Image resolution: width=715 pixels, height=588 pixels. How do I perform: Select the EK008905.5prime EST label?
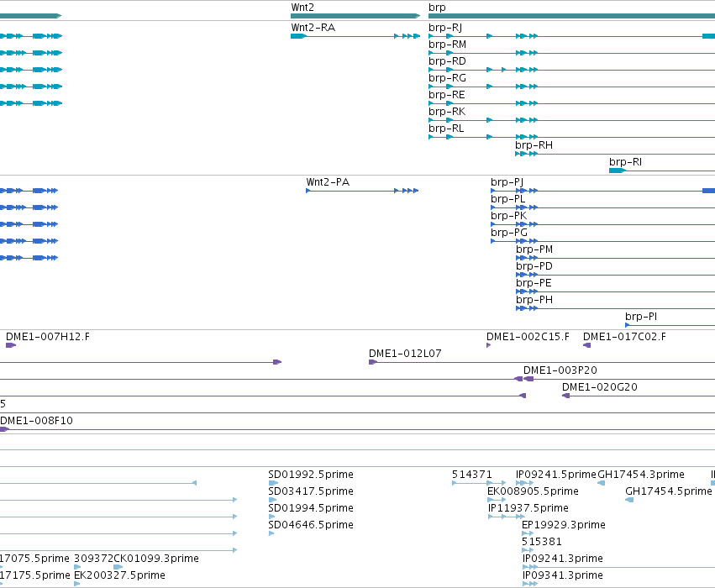533,491
